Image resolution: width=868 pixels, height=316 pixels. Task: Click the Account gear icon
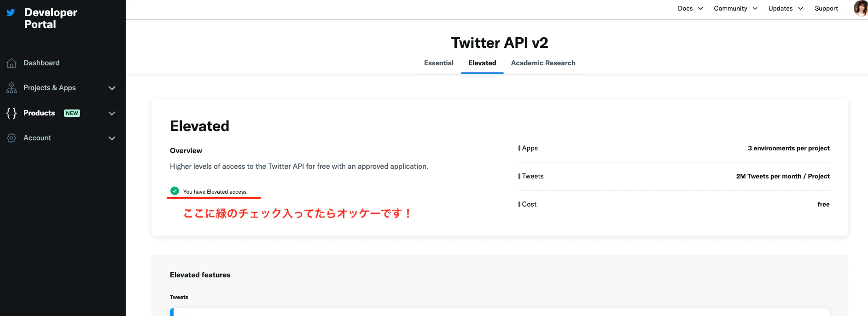tap(12, 138)
